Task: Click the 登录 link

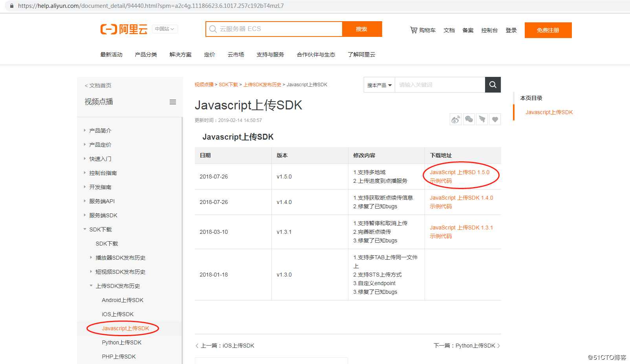Action: click(511, 30)
